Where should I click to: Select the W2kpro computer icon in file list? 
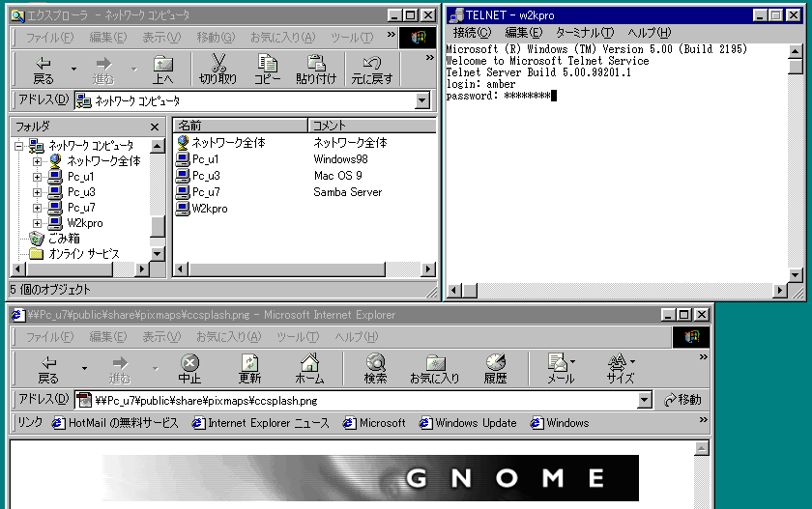point(183,209)
